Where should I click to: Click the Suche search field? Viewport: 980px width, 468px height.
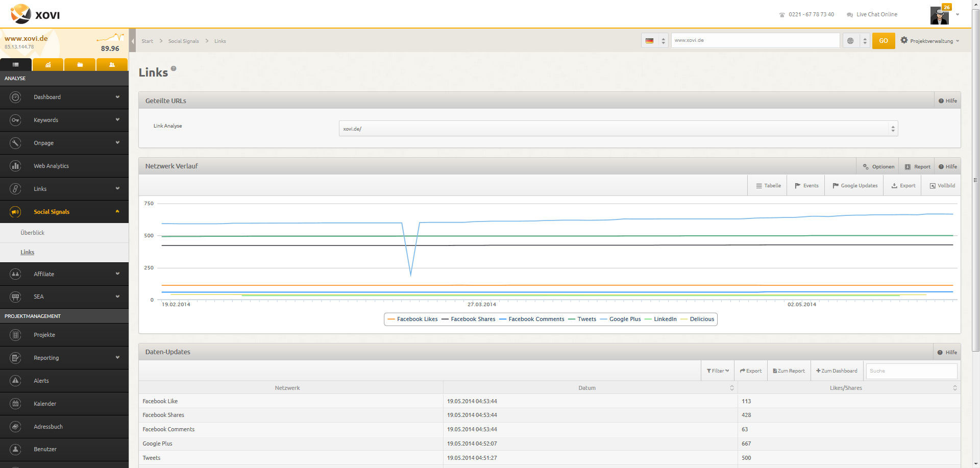(x=912, y=371)
